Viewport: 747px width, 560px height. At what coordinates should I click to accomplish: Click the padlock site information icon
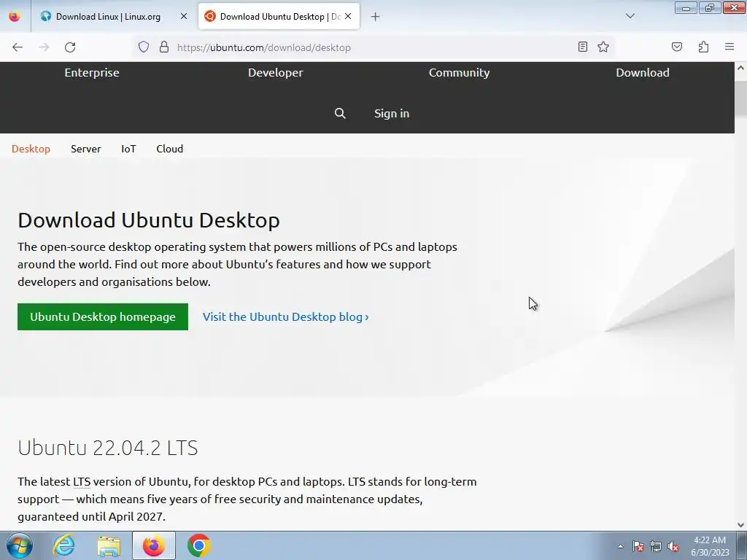pos(164,47)
